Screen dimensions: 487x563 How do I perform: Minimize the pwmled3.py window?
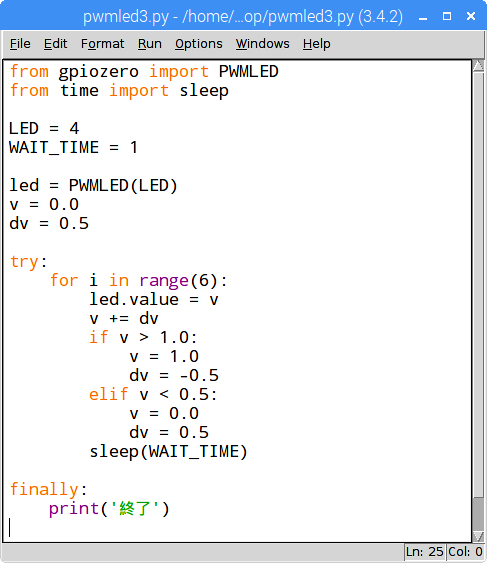tap(423, 17)
